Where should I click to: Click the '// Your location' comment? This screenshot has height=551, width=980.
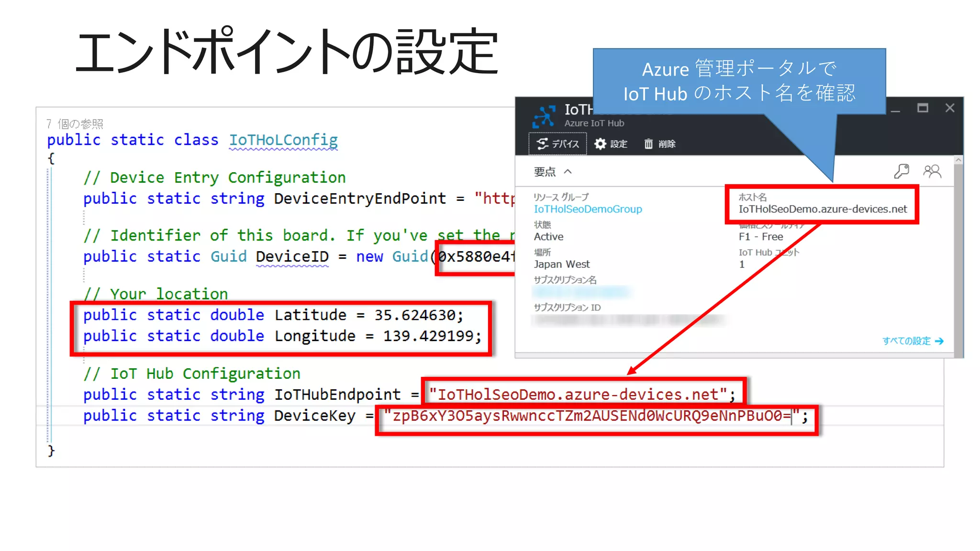[156, 294]
